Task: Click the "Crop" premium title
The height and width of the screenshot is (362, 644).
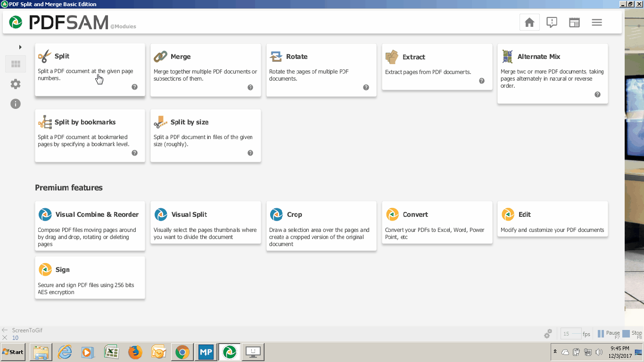Action: [295, 214]
